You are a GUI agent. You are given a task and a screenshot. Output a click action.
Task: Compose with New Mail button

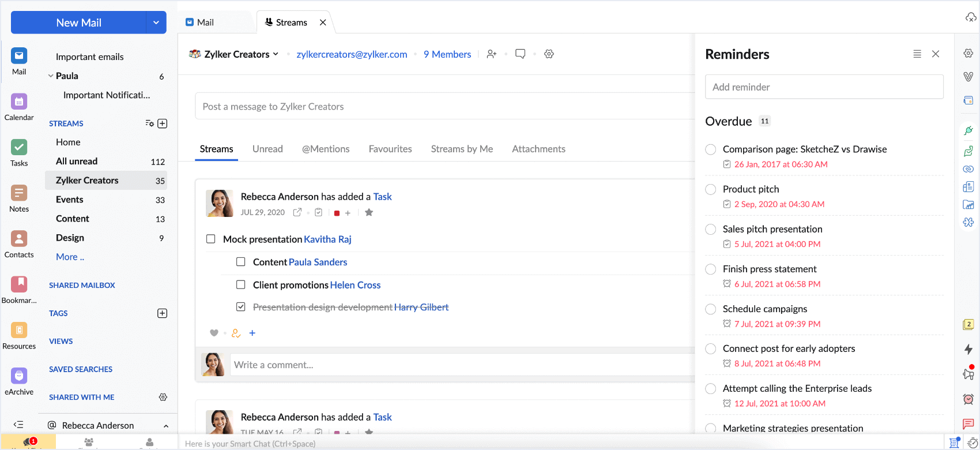(x=78, y=22)
